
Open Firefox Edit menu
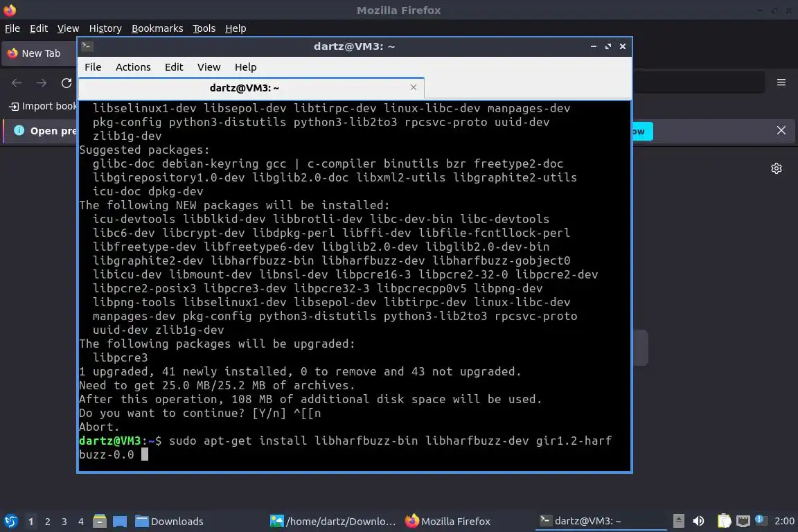click(x=39, y=28)
